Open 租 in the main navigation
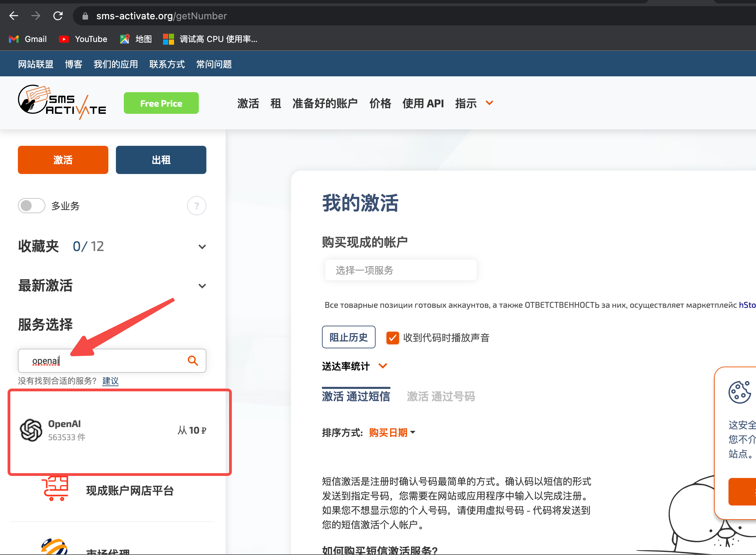The image size is (756, 555). click(x=276, y=103)
